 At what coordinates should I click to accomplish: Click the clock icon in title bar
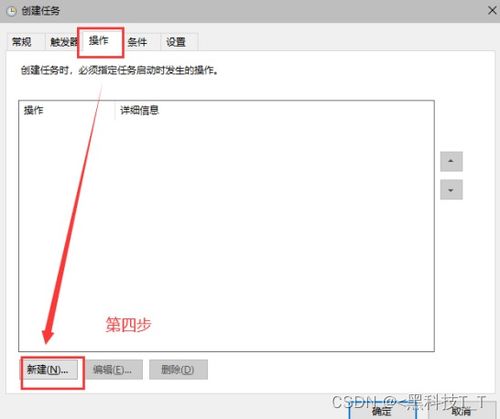[12, 11]
